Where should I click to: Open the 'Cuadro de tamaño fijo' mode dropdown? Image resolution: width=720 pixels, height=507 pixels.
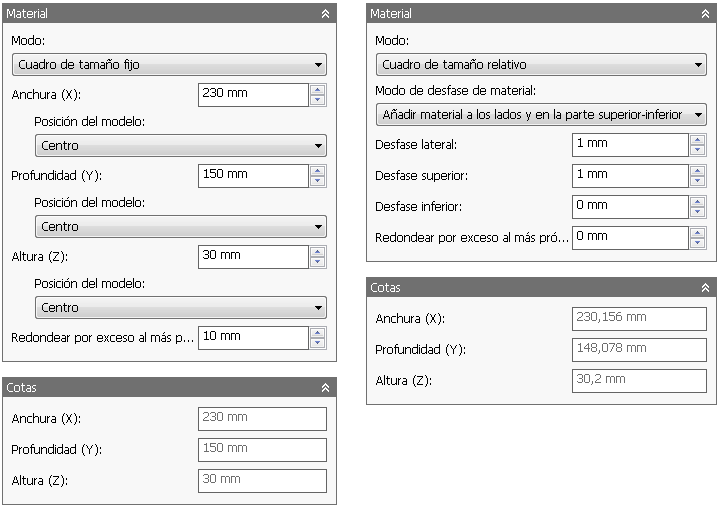[168, 65]
